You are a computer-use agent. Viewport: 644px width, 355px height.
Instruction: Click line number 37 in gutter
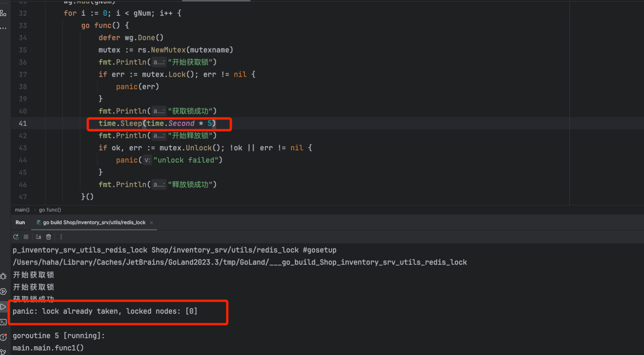[x=23, y=74]
